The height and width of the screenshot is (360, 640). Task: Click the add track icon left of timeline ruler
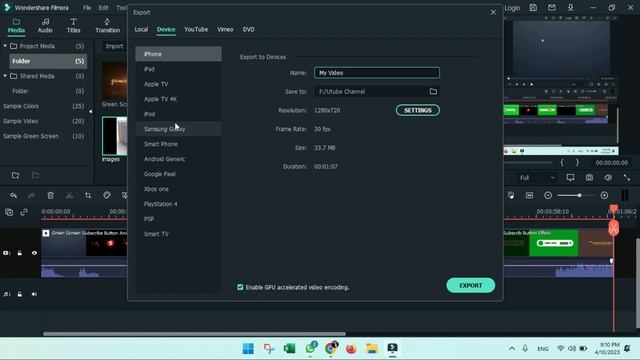click(x=9, y=212)
